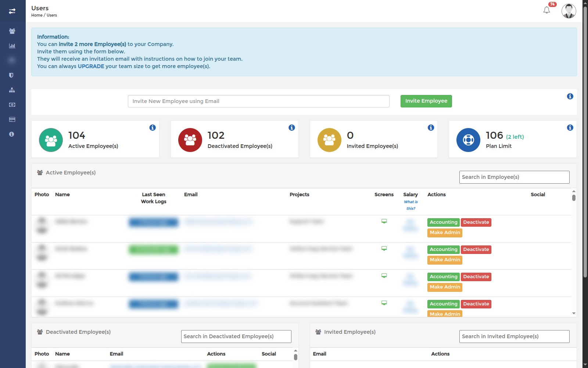
Task: Click Deactivate in first employee row
Action: point(476,222)
